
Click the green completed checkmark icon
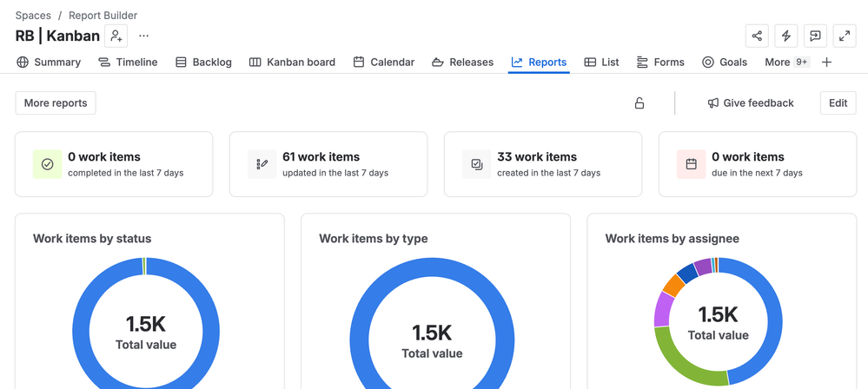click(x=48, y=164)
